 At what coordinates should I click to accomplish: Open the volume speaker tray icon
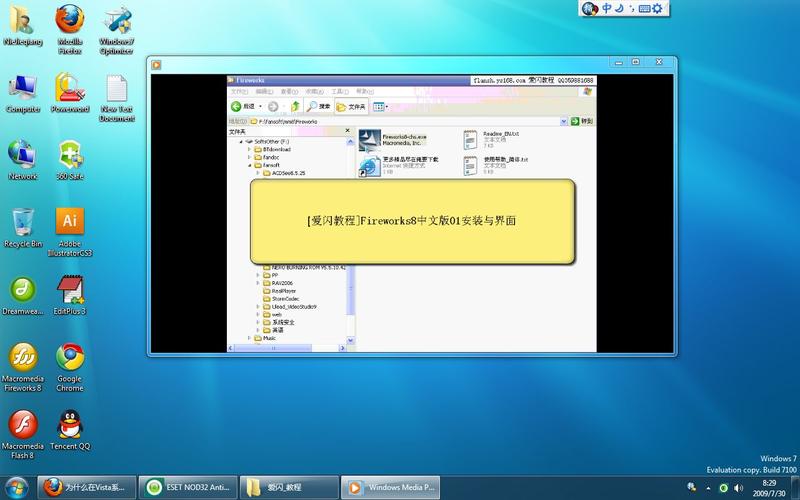pyautogui.click(x=738, y=488)
